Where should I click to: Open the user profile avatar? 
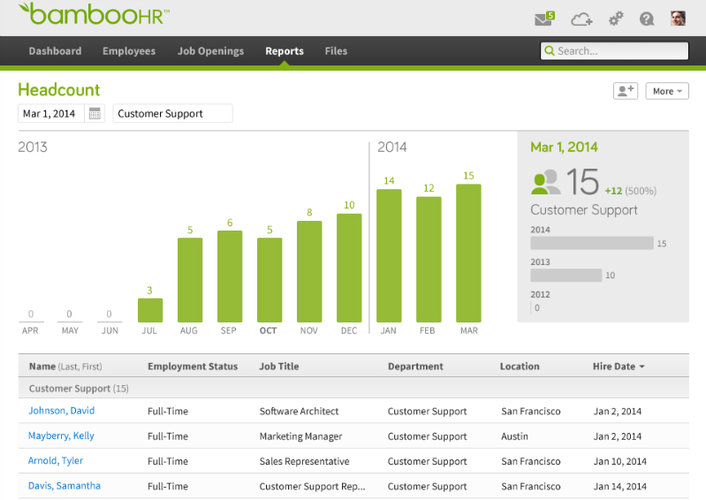coord(678,18)
